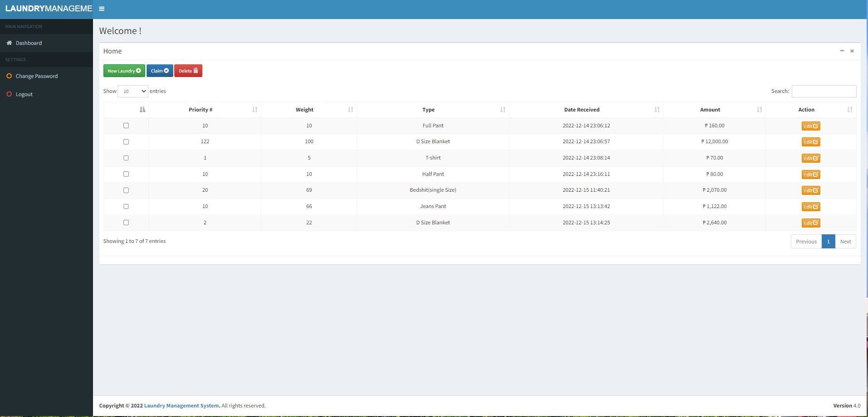Collapse the Home panel with the minimize icon
The width and height of the screenshot is (868, 417).
841,51
